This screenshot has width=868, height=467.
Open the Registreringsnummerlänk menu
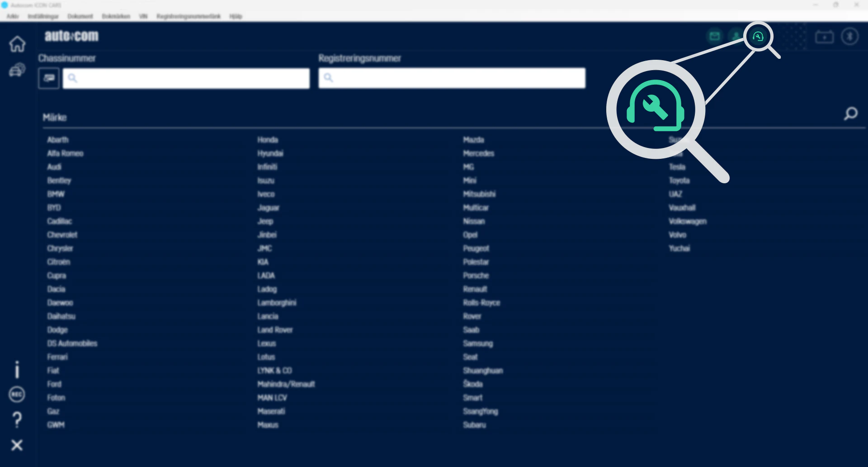pos(189,16)
